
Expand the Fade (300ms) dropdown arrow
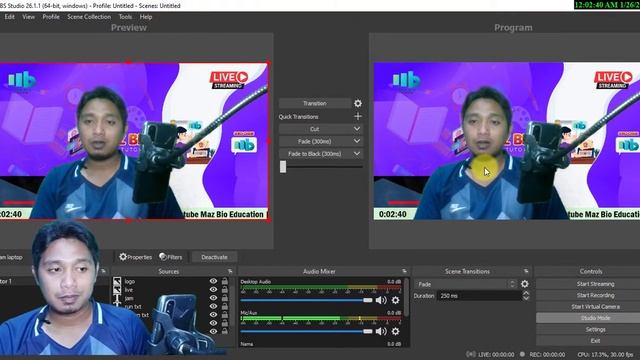357,141
